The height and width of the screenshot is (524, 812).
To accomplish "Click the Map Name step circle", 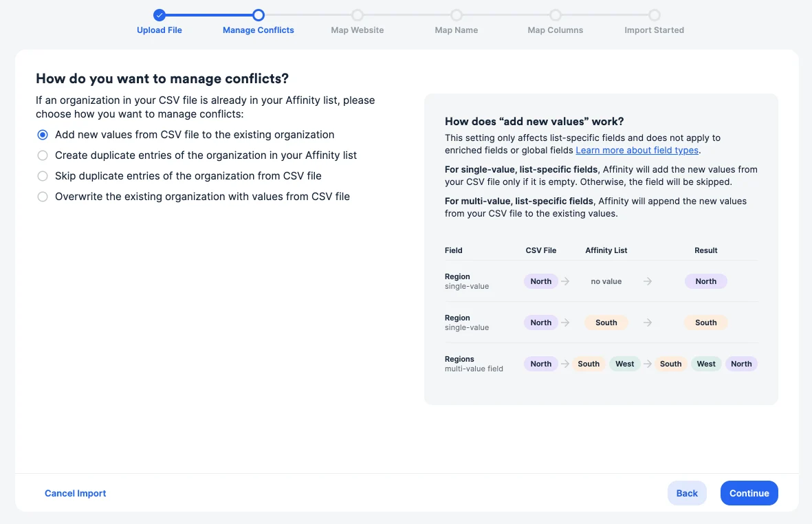I will coord(457,15).
